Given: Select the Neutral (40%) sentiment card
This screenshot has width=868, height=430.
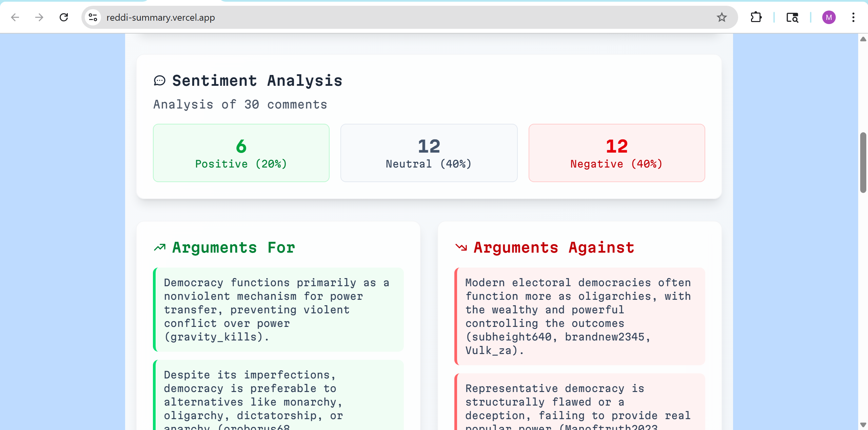Looking at the screenshot, I should click(x=429, y=153).
